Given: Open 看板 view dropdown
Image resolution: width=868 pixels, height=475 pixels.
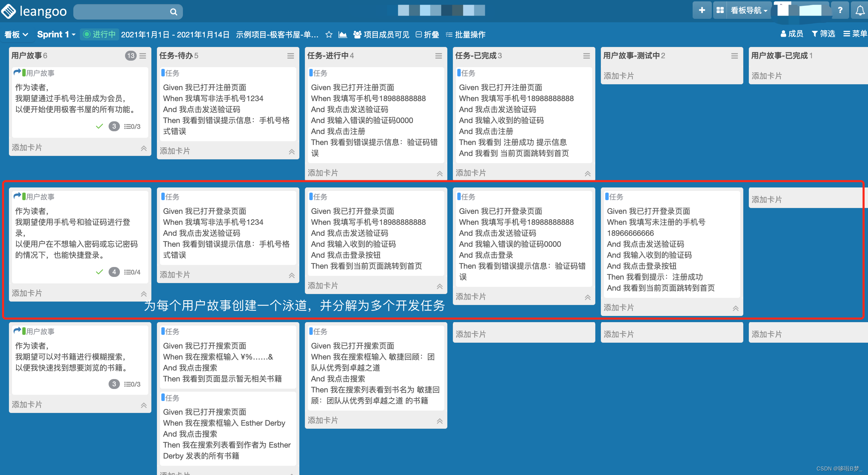Looking at the screenshot, I should [x=16, y=35].
